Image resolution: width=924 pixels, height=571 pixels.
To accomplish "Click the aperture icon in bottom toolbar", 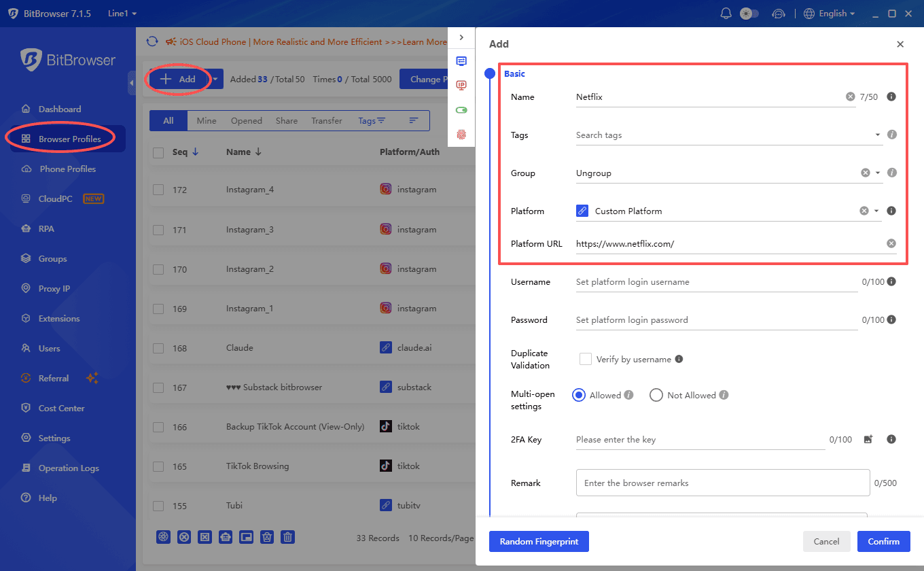I will click(163, 537).
